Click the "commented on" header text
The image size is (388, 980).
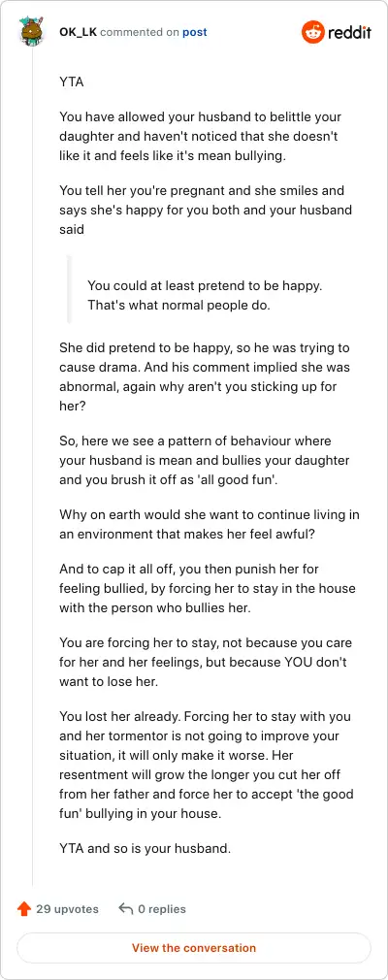(140, 32)
